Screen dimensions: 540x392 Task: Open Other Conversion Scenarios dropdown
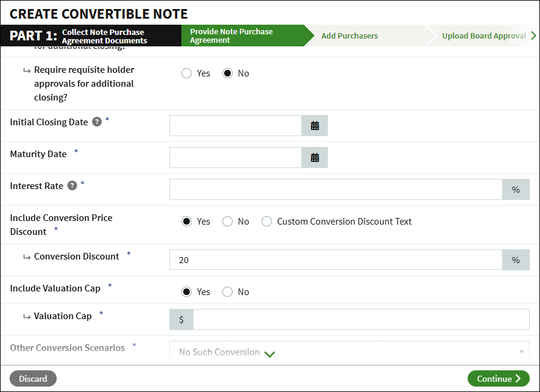coord(349,352)
